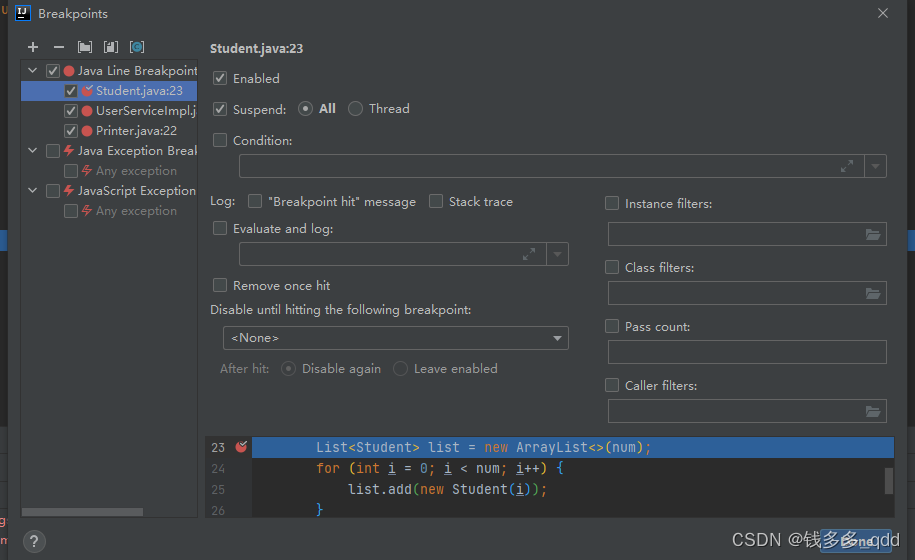The height and width of the screenshot is (560, 915).
Task: Check Any exception under Java Exception
Action: pyautogui.click(x=71, y=171)
